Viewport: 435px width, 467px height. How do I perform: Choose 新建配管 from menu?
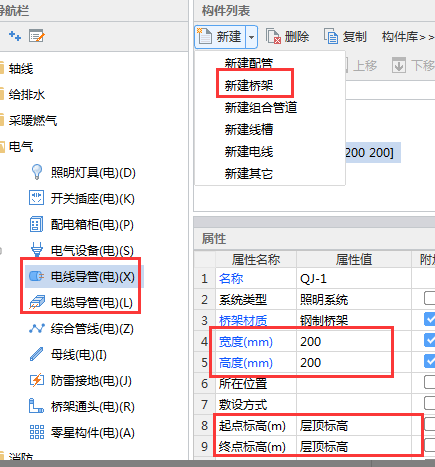(x=249, y=63)
